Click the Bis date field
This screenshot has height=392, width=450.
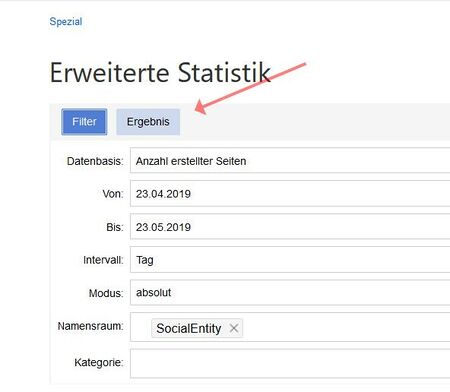(x=290, y=227)
